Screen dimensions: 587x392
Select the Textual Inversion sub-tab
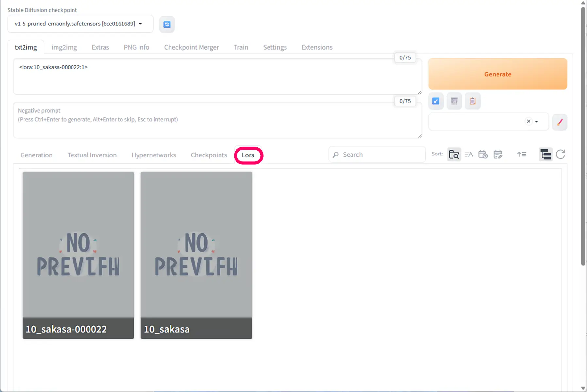92,155
